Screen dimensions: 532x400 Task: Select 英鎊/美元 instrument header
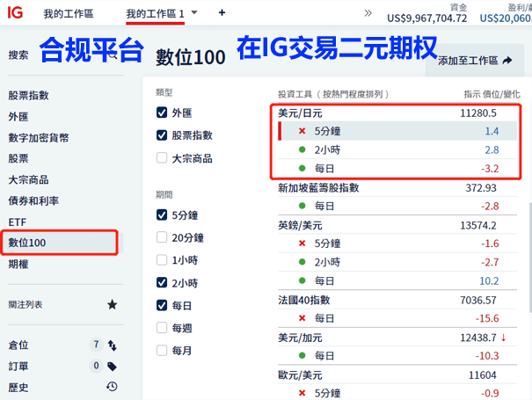pyautogui.click(x=397, y=225)
